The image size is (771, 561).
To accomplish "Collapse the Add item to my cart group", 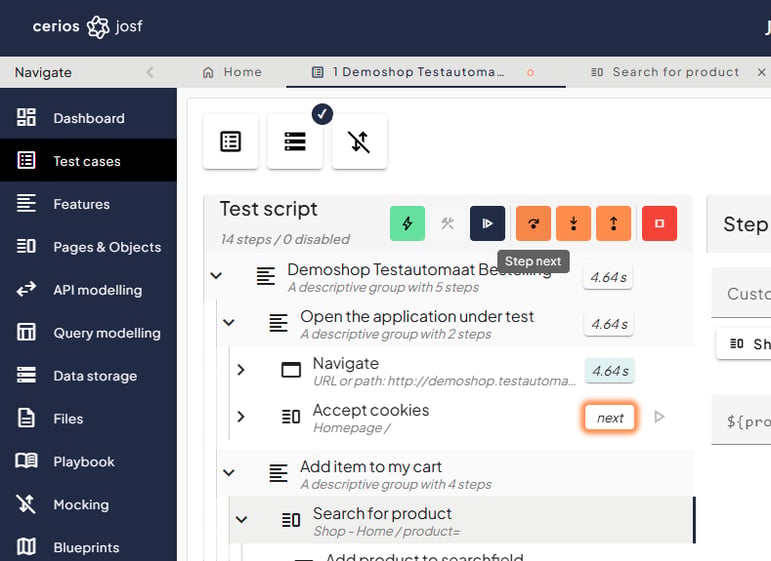I will click(x=229, y=472).
